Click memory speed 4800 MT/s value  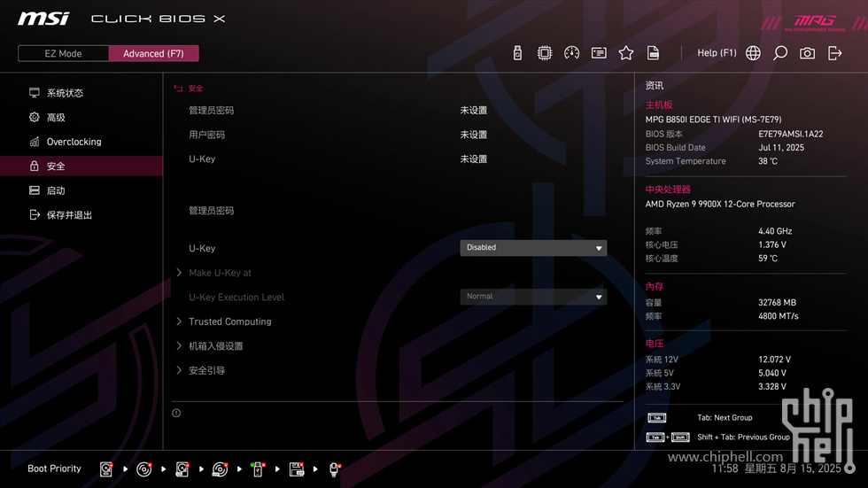click(x=779, y=316)
